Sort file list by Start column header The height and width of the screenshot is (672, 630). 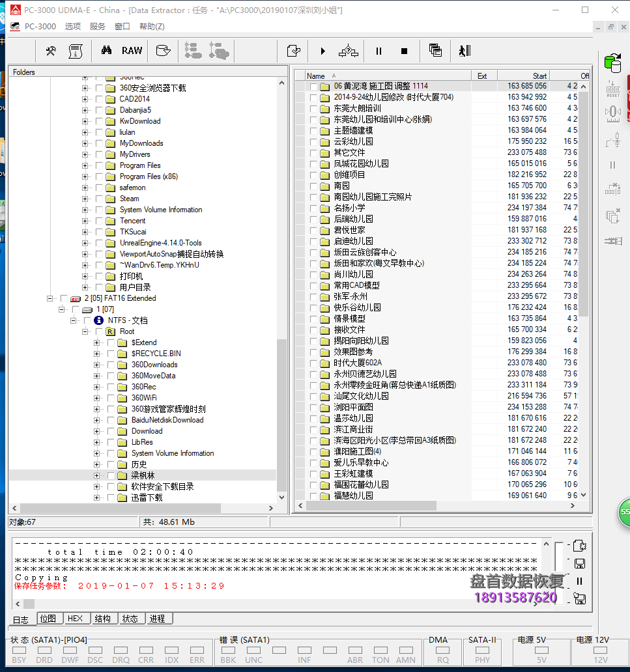tap(523, 76)
